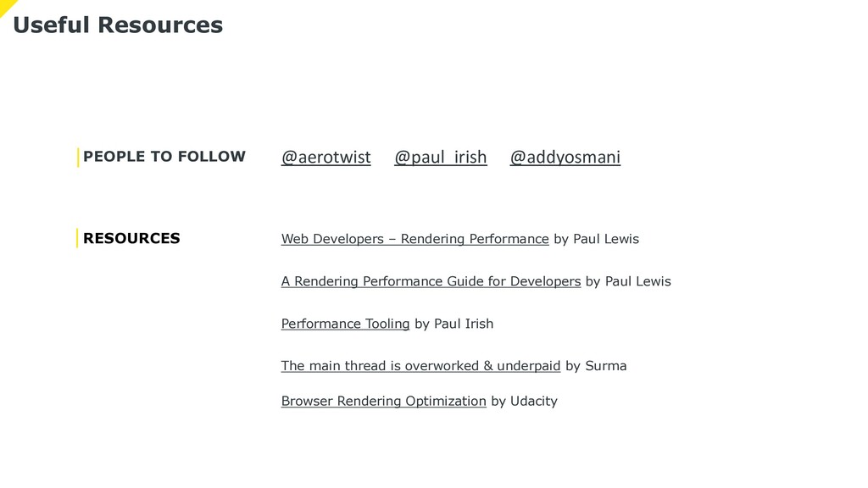Click 'by Paul Lewis' after Web Developers link
Viewport: 868px width, 488px height.
coord(597,239)
